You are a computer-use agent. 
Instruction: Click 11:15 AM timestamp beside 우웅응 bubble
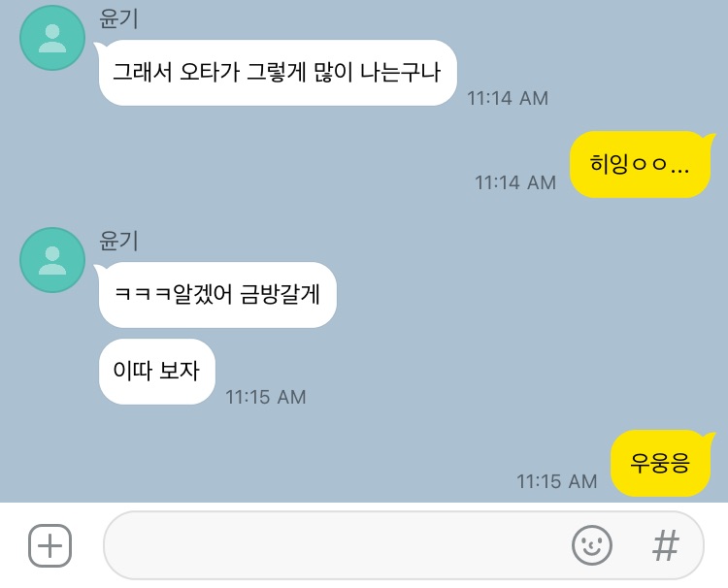pos(557,481)
